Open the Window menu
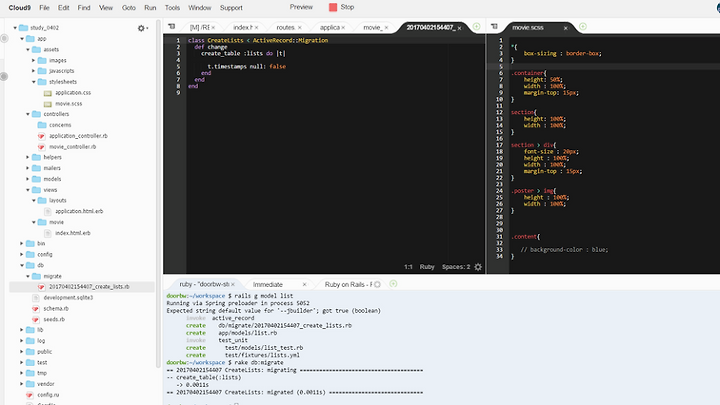Screen dimensions: 720x405 [200, 8]
